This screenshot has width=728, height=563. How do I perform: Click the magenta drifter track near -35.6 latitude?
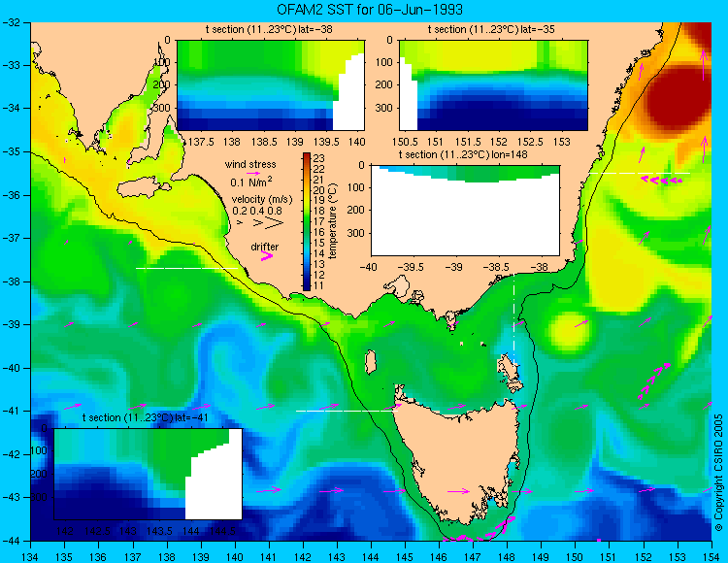(662, 180)
